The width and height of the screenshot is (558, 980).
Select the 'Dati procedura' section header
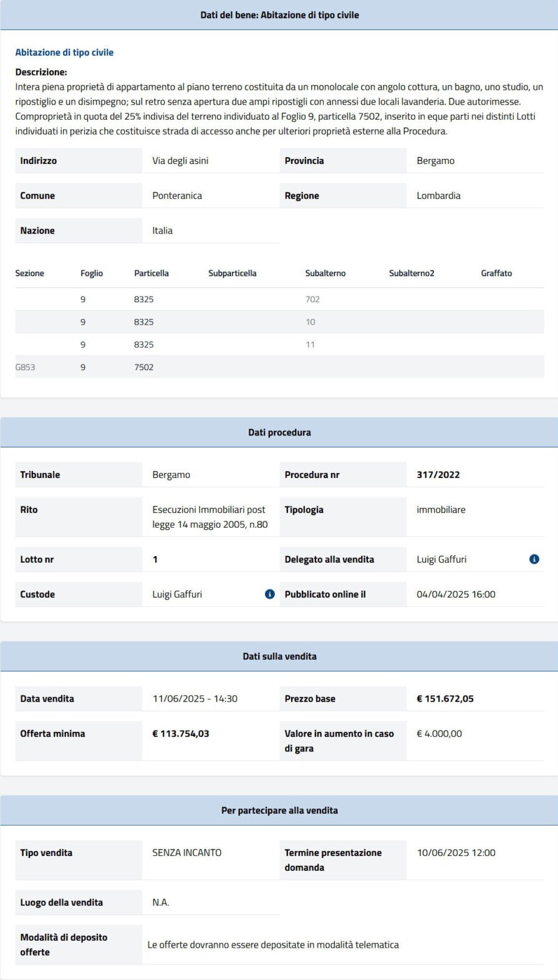pos(279,432)
